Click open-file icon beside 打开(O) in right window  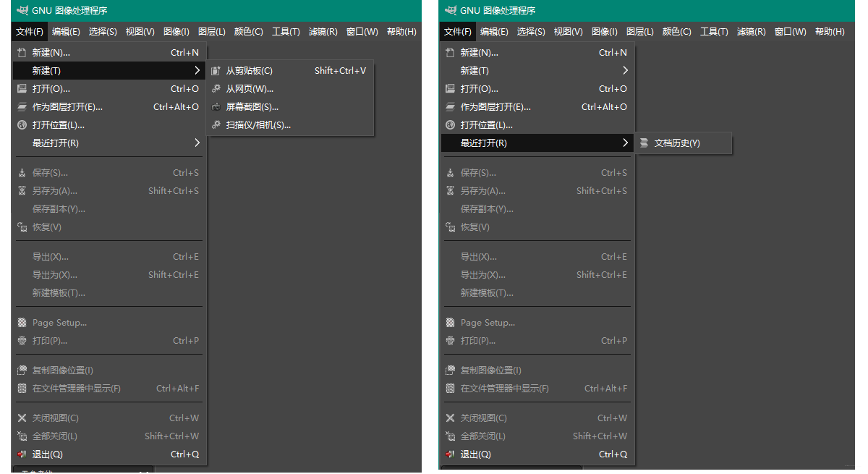pyautogui.click(x=450, y=88)
